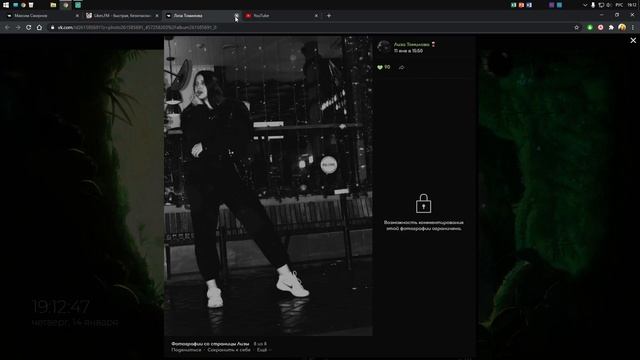The height and width of the screenshot is (360, 640).
Task: Open the PowerPoint taskbar shortcut
Action: (x=521, y=5)
